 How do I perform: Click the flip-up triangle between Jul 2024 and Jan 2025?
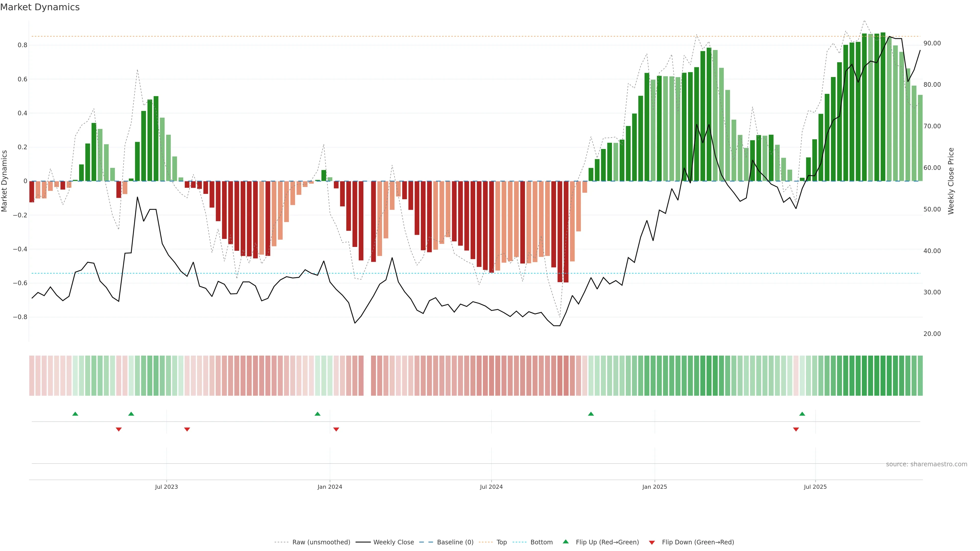point(591,414)
